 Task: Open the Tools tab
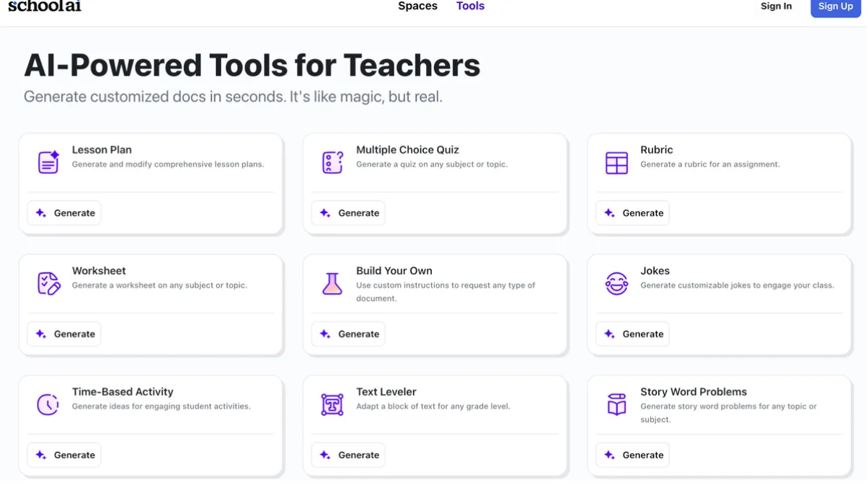click(x=470, y=6)
